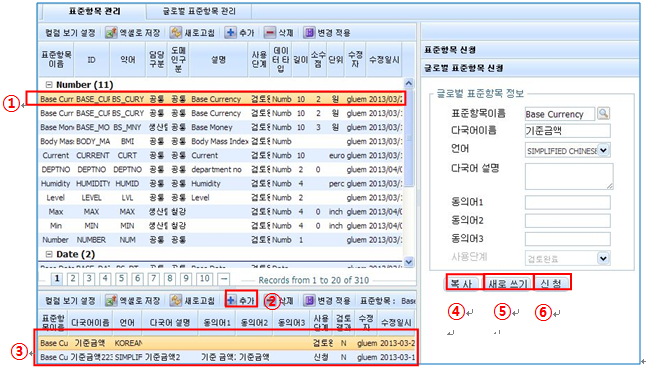Click Excel save icon in multilingual grid toolbar
This screenshot has height=369, width=646.
[x=111, y=301]
